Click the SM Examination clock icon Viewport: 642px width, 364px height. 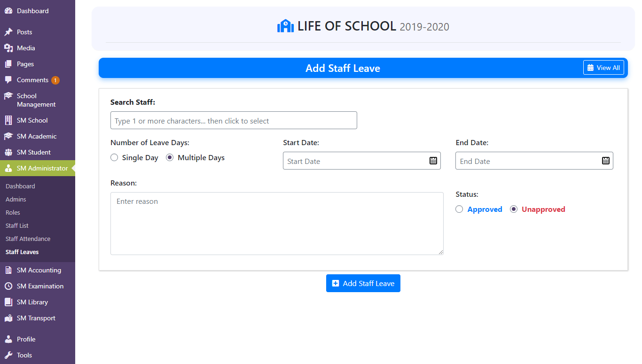point(8,286)
